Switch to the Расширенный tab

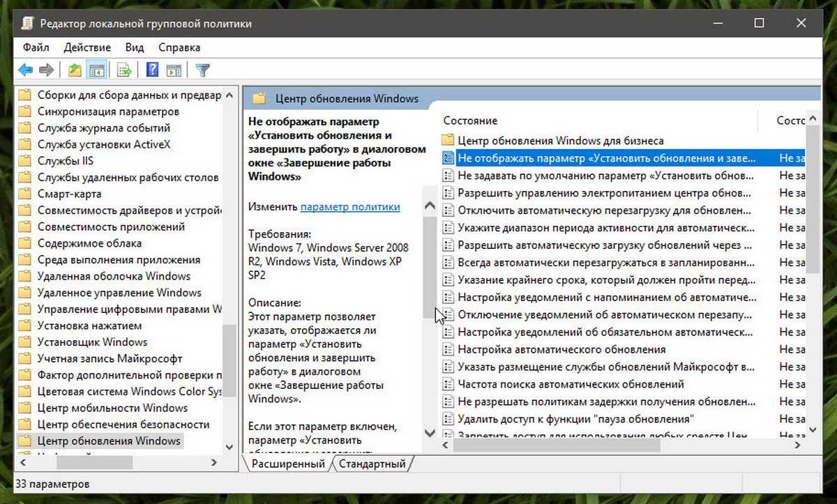(287, 464)
